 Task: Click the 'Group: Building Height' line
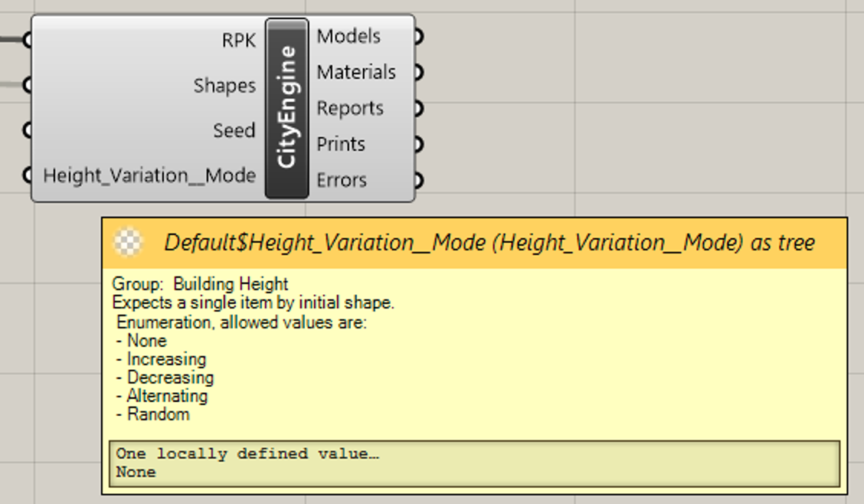[200, 283]
